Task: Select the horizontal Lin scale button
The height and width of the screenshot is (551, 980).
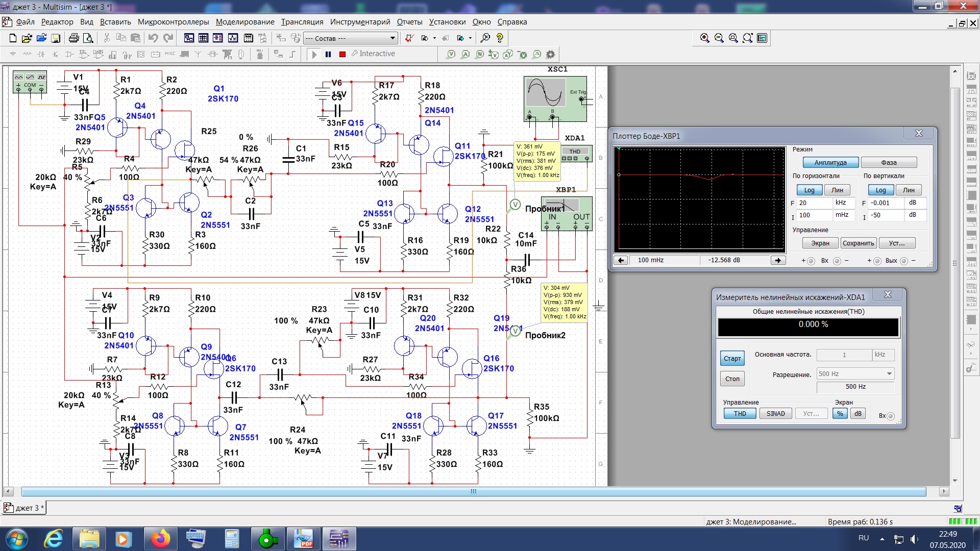Action: pyautogui.click(x=837, y=190)
